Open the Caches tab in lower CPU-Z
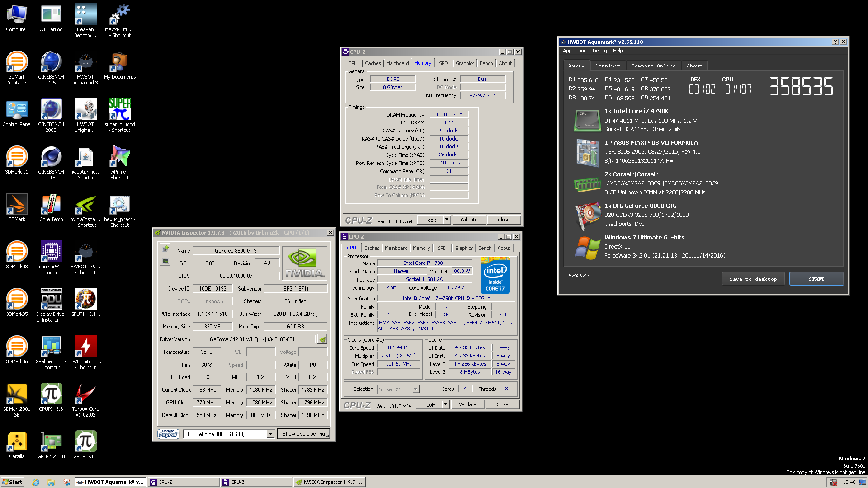The width and height of the screenshot is (868, 488). tap(372, 249)
